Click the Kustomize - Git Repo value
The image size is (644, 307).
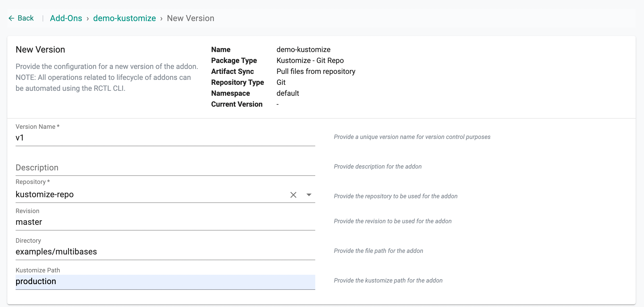(x=310, y=60)
